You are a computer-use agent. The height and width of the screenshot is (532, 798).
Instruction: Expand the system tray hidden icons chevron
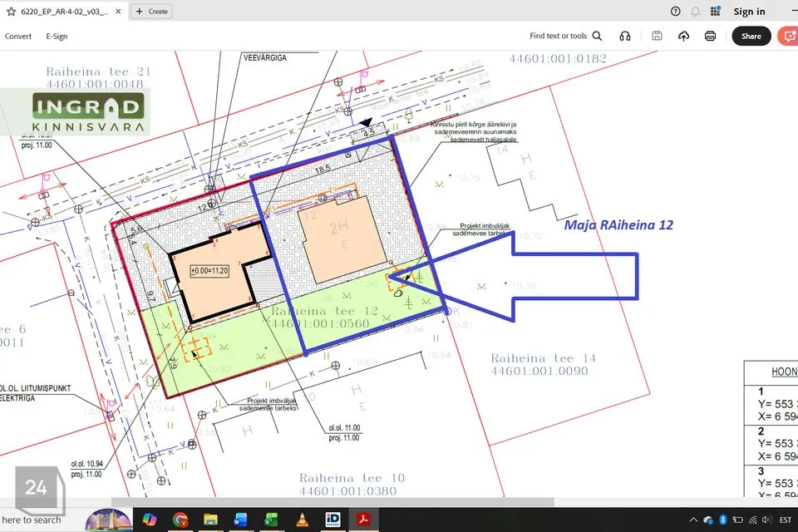(x=692, y=520)
